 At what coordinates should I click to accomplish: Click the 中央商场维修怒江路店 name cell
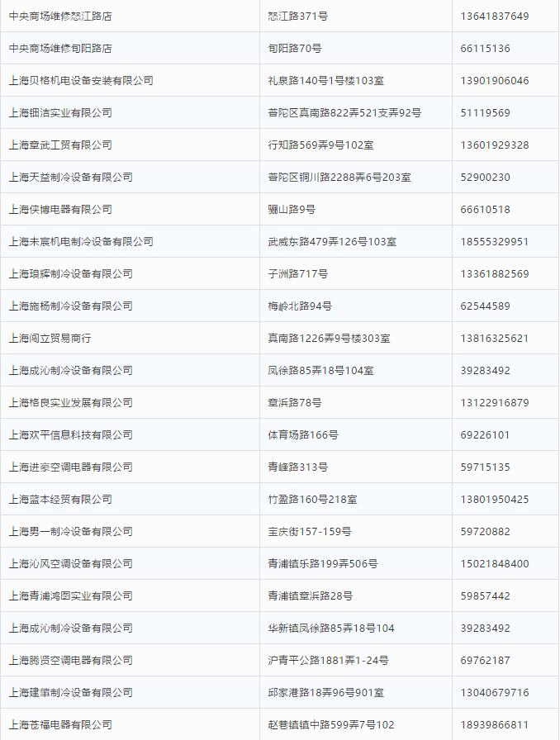coord(60,16)
